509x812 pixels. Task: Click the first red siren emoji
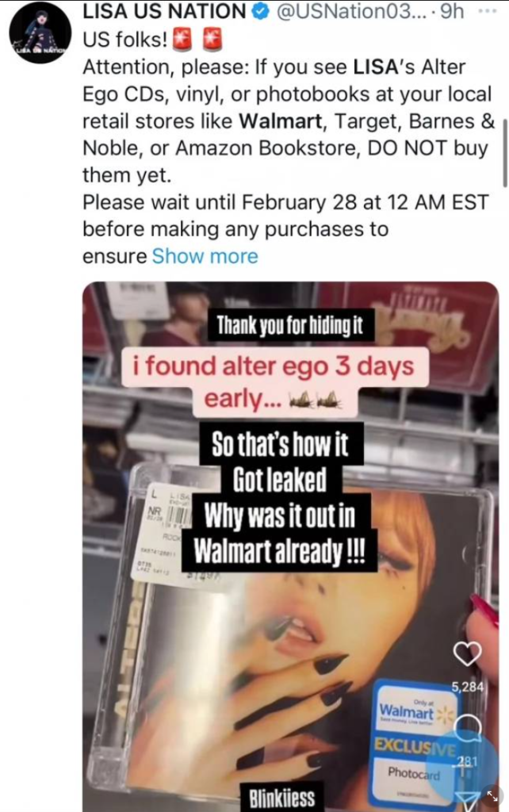(x=182, y=40)
